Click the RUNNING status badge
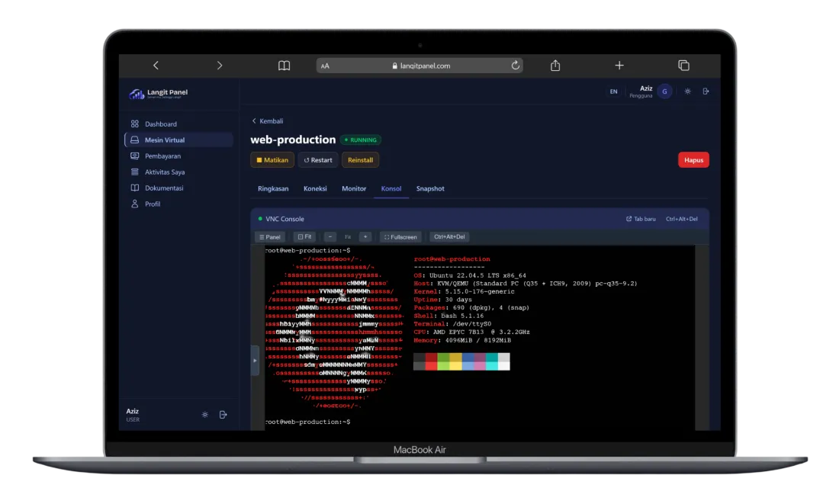 pyautogui.click(x=362, y=140)
